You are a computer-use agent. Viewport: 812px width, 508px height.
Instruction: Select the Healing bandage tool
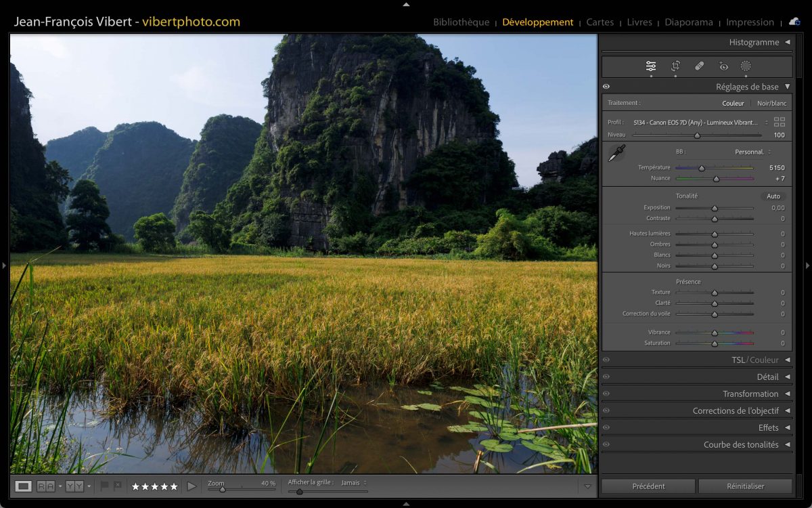(x=700, y=66)
